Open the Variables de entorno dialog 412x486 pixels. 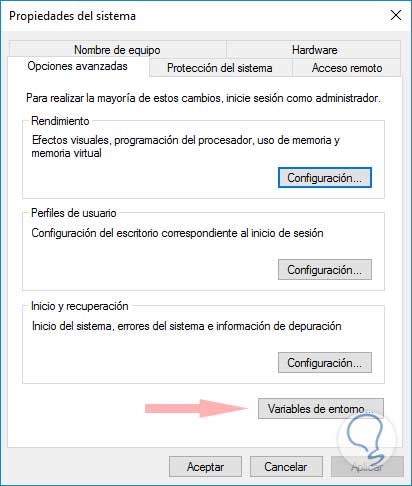click(321, 408)
